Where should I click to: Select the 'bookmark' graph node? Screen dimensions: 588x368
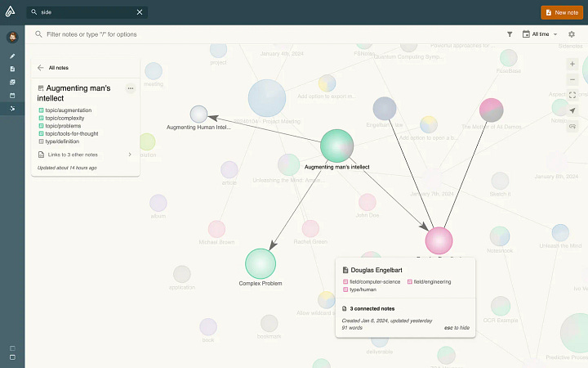pos(269,323)
